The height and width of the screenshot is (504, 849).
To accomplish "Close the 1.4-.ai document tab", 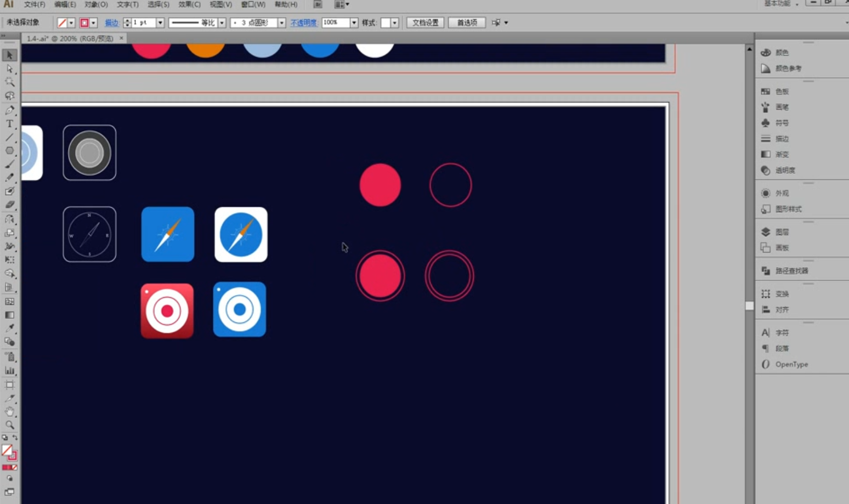I will [121, 38].
